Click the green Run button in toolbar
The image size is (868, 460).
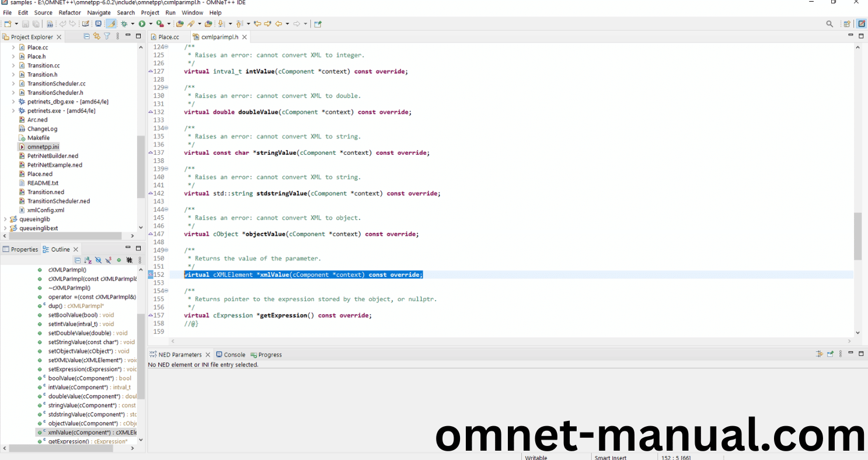click(141, 24)
